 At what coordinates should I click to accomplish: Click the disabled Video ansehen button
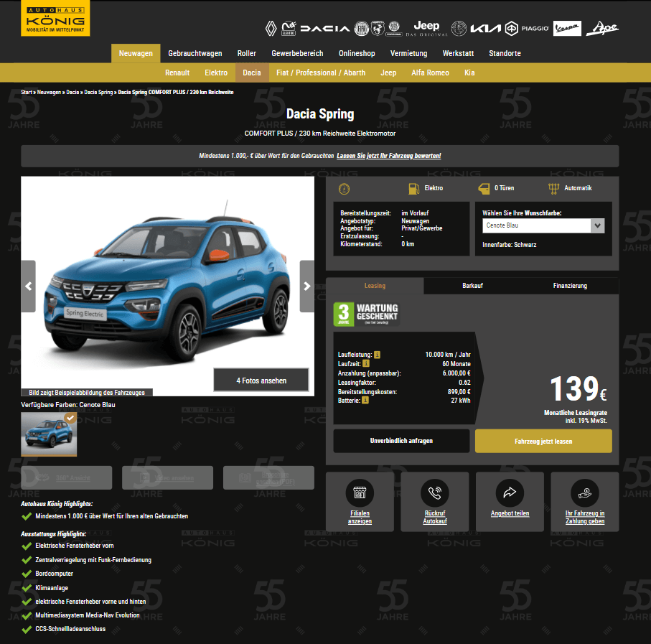click(x=168, y=478)
